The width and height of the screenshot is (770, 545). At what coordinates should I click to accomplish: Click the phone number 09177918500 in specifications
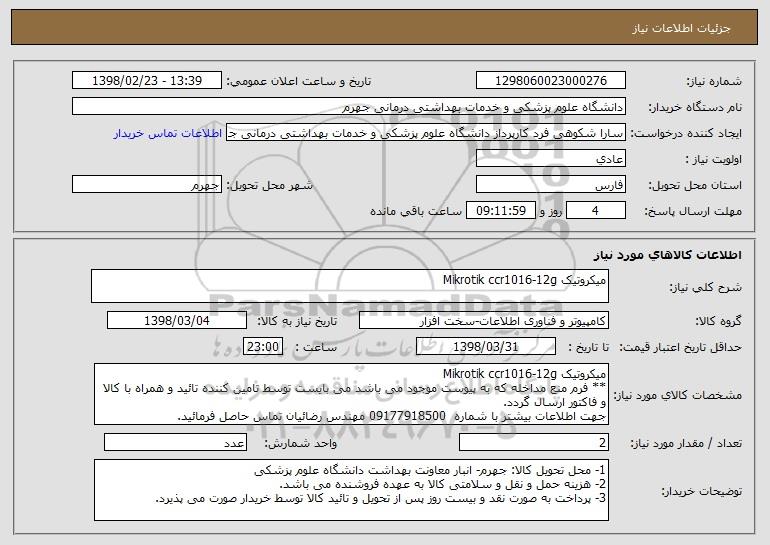pos(407,416)
